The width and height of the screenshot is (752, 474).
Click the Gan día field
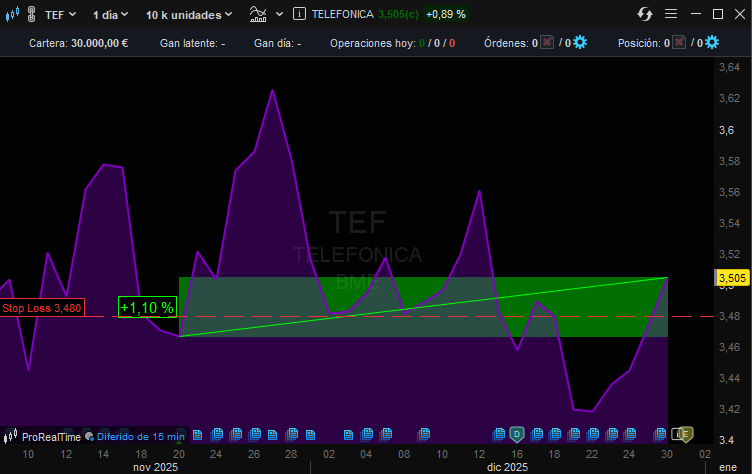[277, 43]
